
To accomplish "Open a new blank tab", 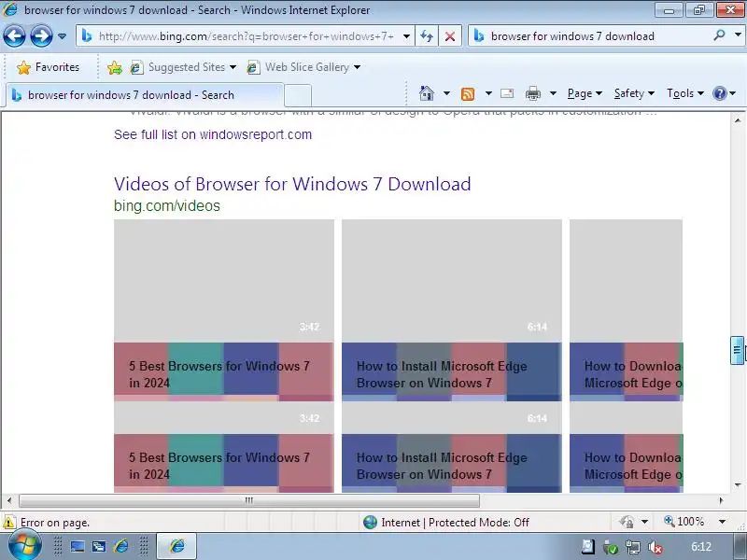I will click(298, 95).
